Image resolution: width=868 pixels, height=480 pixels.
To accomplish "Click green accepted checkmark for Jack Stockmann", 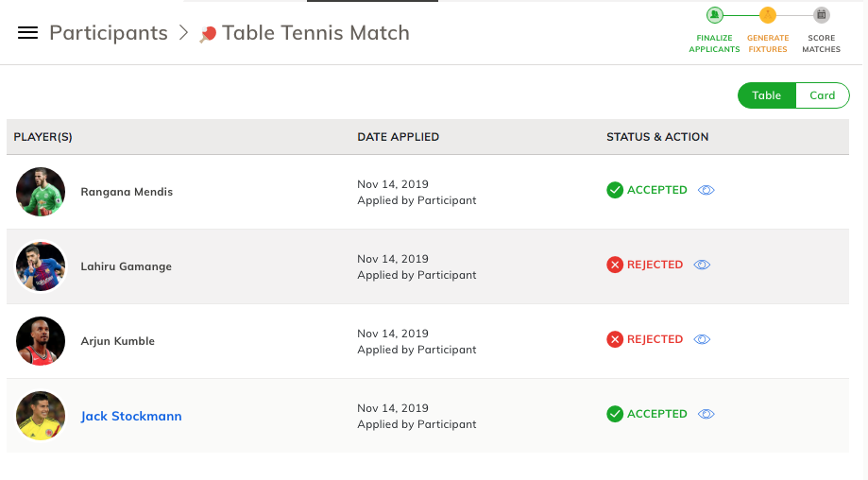I will [x=615, y=415].
